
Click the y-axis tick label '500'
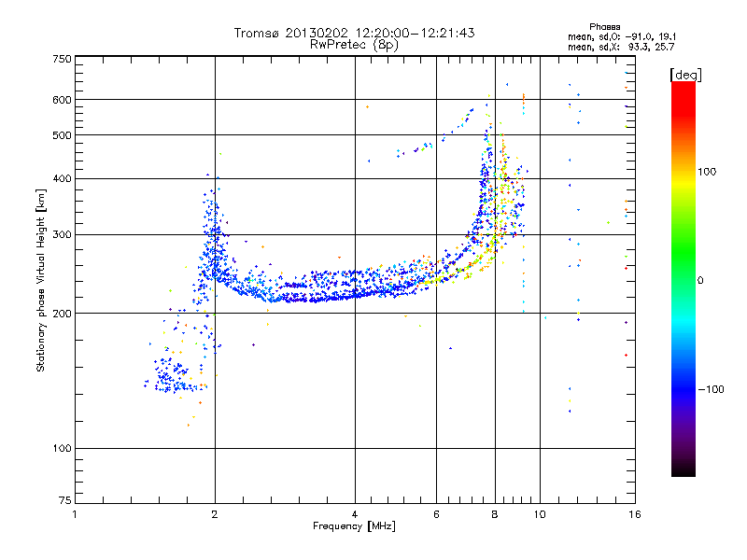pos(62,135)
